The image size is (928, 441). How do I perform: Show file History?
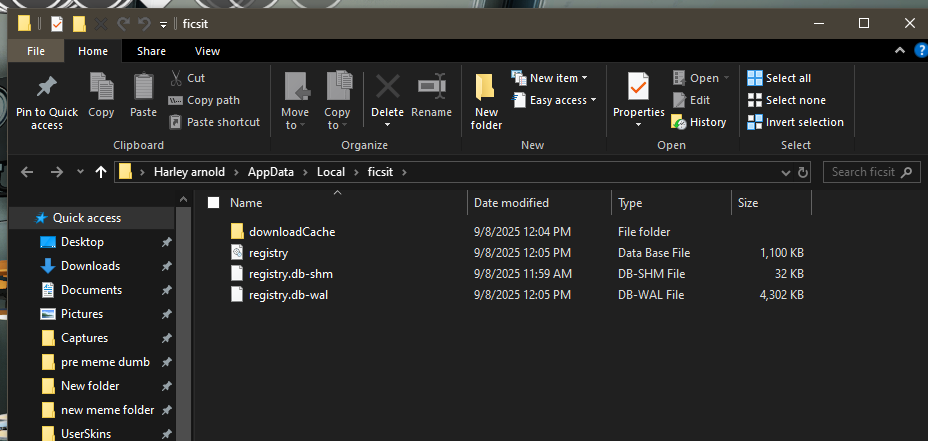pyautogui.click(x=699, y=122)
